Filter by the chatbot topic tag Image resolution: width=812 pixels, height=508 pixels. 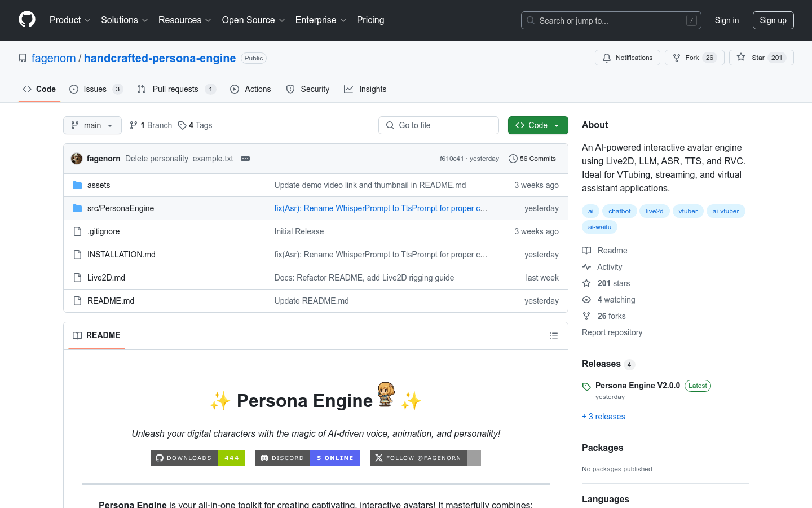[620, 211]
